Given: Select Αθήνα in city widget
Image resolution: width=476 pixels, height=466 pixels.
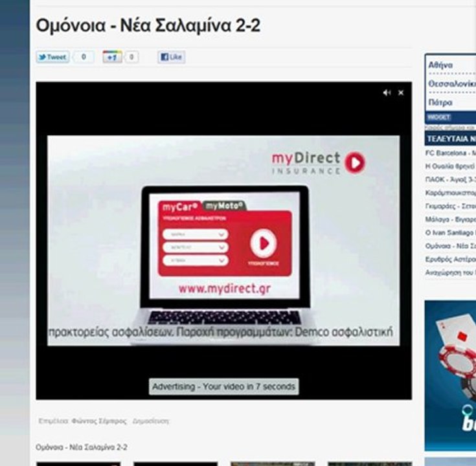Looking at the screenshot, I should pyautogui.click(x=440, y=65).
